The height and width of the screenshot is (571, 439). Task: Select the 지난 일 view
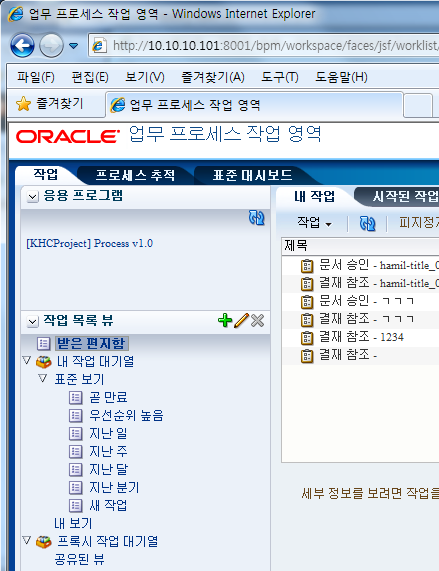(x=108, y=433)
